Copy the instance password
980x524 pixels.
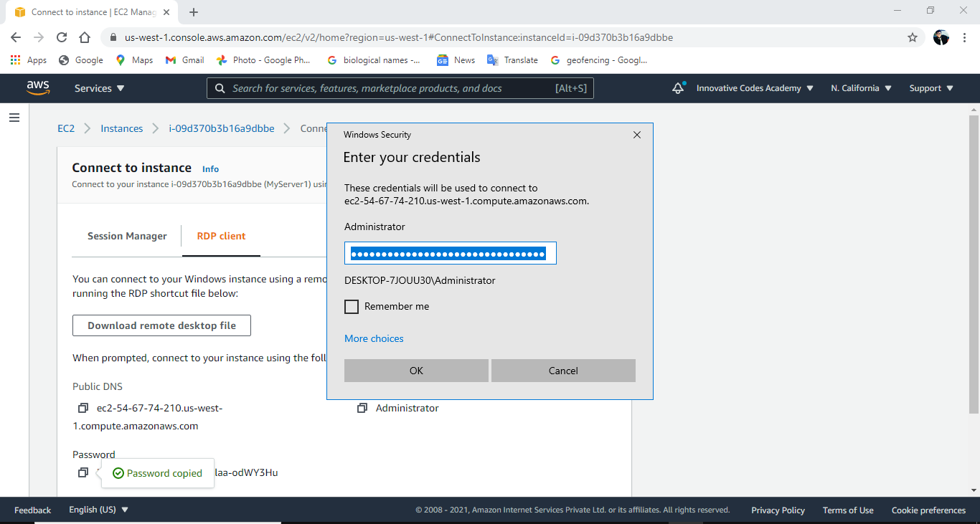coord(83,472)
